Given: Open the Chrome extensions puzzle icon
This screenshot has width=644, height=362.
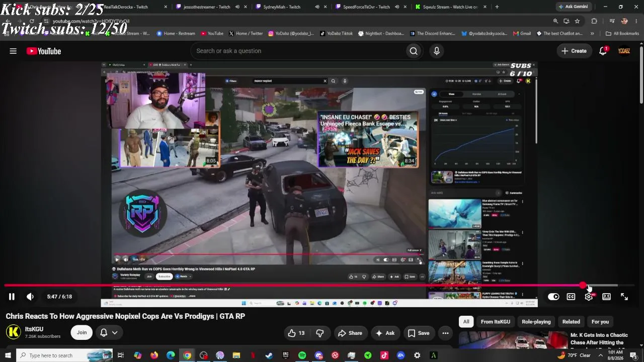Looking at the screenshot, I should click(x=594, y=21).
